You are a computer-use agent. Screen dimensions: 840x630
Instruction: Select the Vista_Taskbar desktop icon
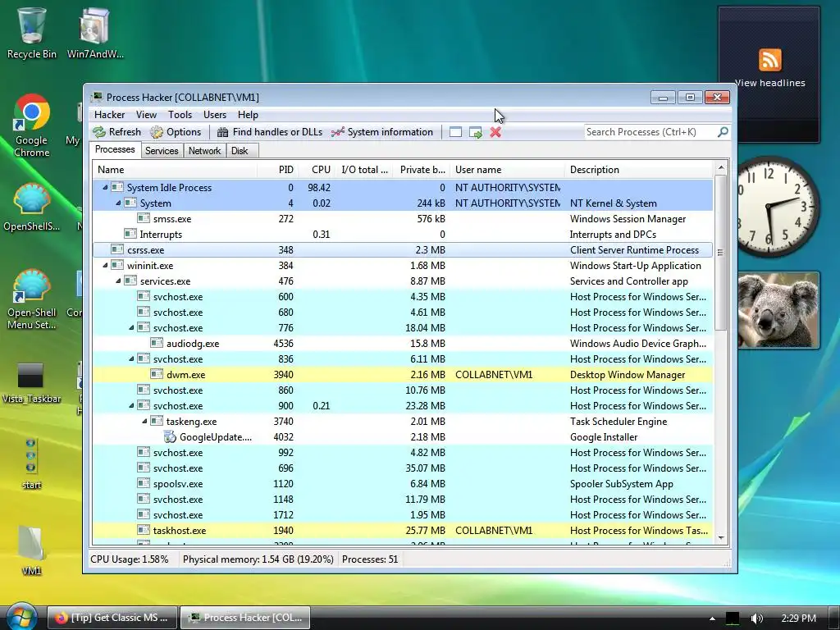(x=31, y=382)
